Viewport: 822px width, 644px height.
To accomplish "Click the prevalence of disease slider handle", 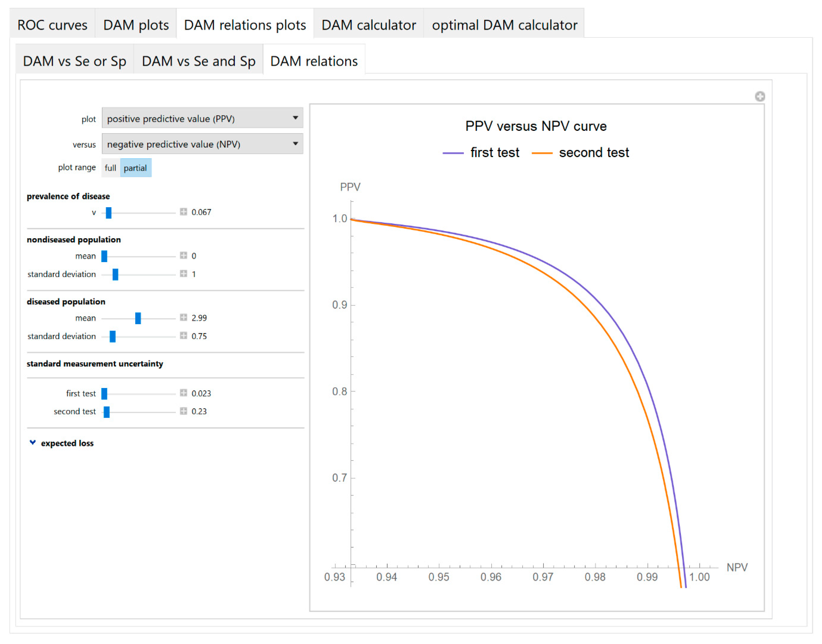I will [x=109, y=213].
